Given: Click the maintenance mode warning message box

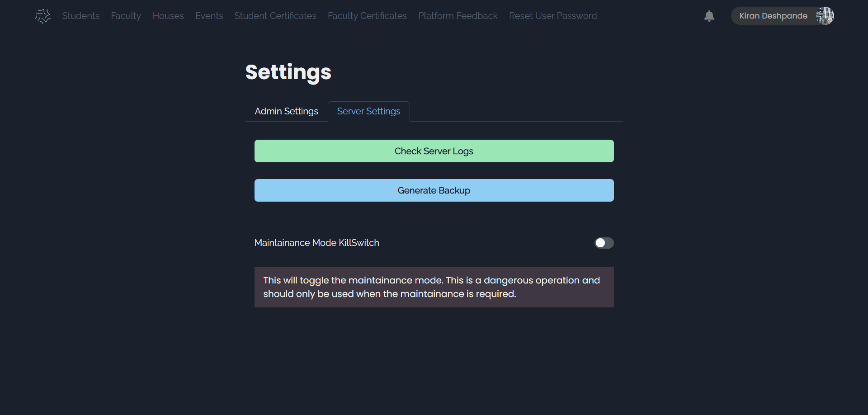Looking at the screenshot, I should coord(434,287).
